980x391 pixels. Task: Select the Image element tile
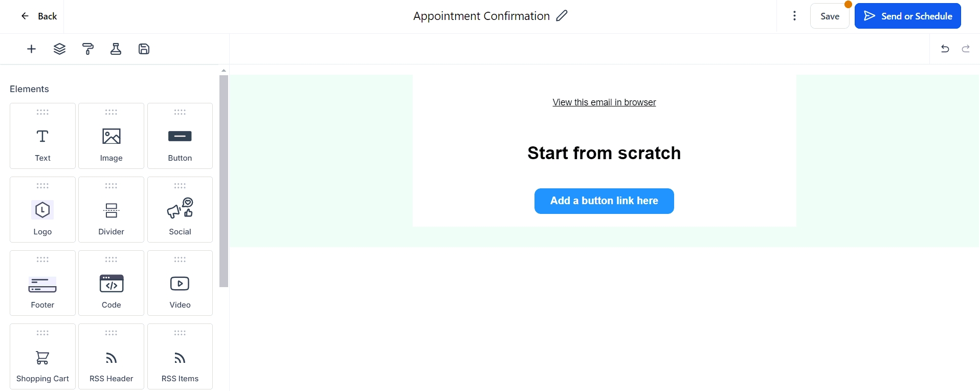click(x=111, y=136)
